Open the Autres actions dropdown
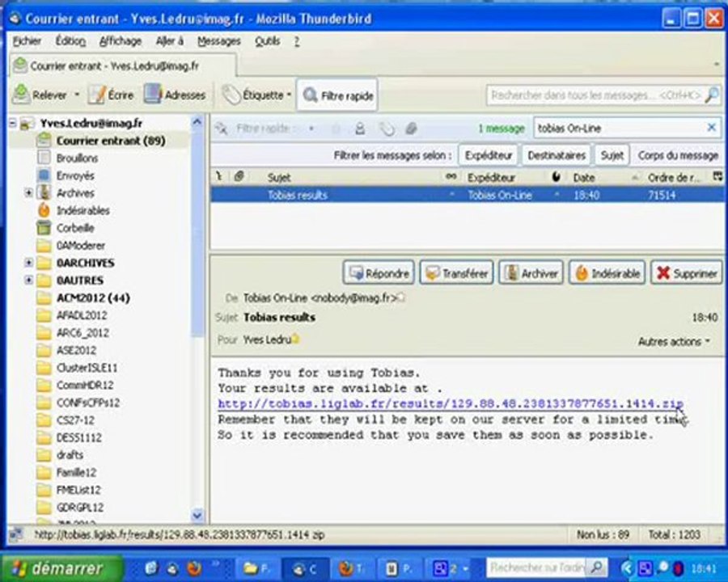Image resolution: width=728 pixels, height=582 pixels. coord(674,342)
